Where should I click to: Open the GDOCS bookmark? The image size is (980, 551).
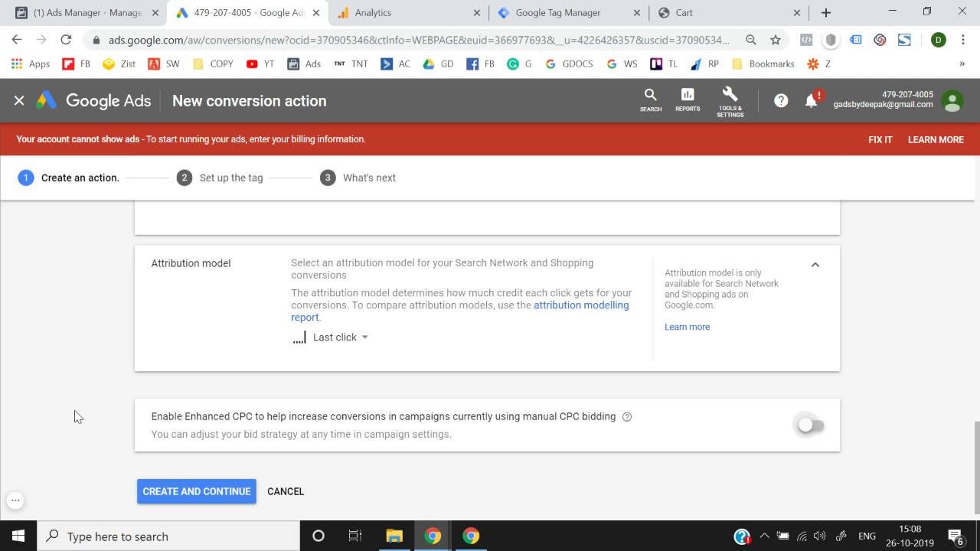(x=569, y=64)
